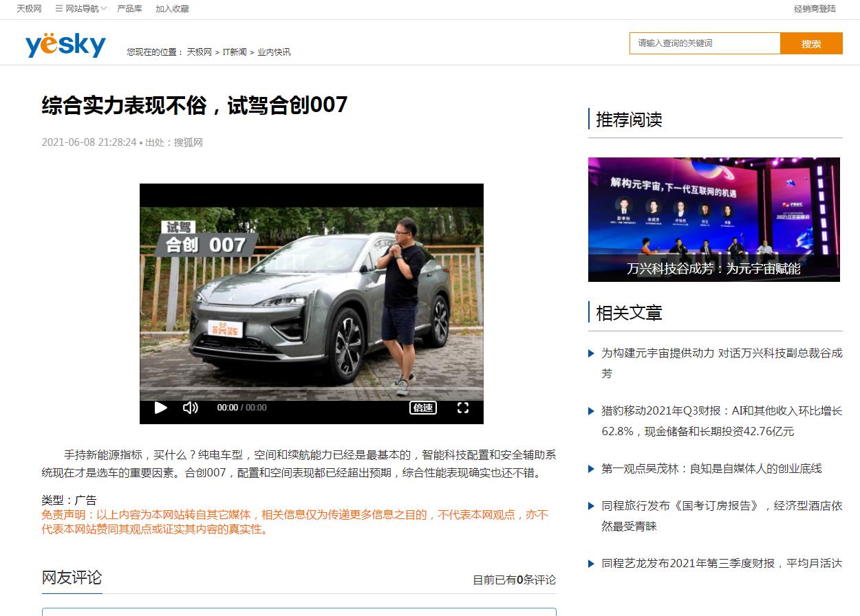
Task: Click the video time display 00:00 / 00:00
Action: [241, 408]
